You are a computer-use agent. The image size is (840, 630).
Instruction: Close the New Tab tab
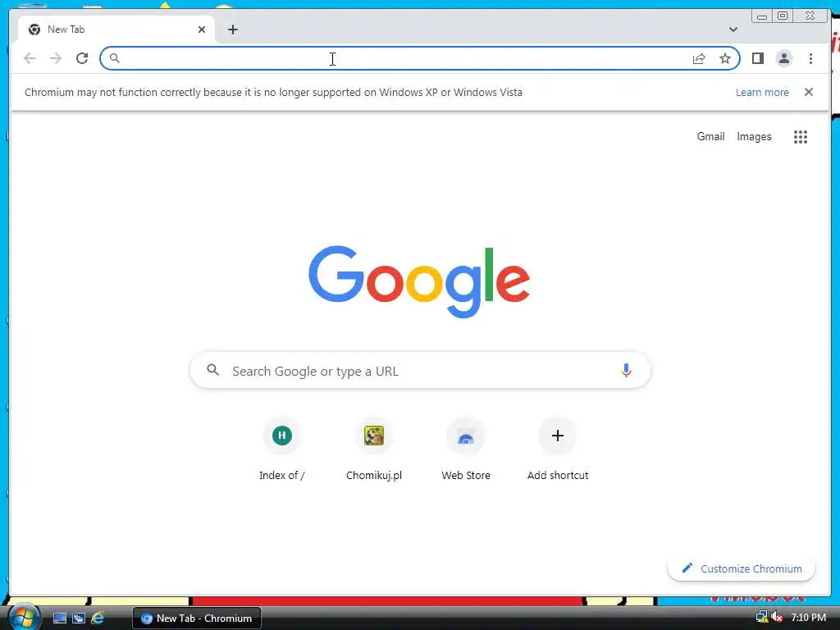(x=202, y=30)
